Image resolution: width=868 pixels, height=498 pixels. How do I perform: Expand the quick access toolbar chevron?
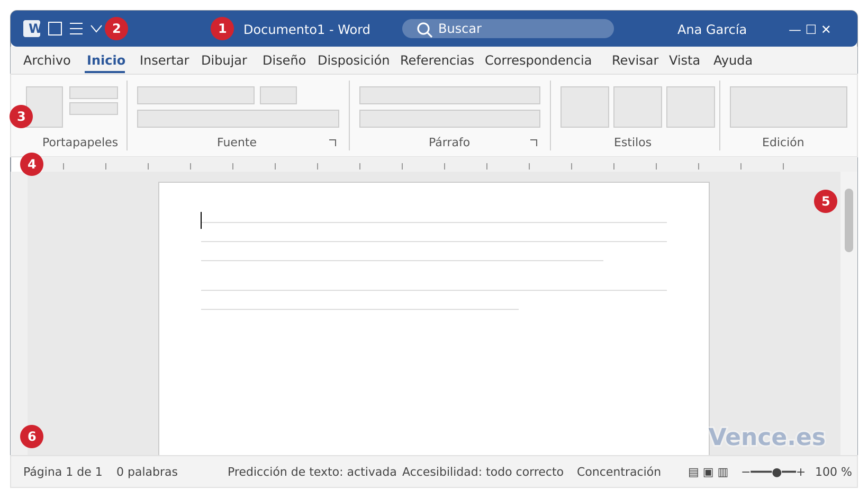tap(96, 29)
